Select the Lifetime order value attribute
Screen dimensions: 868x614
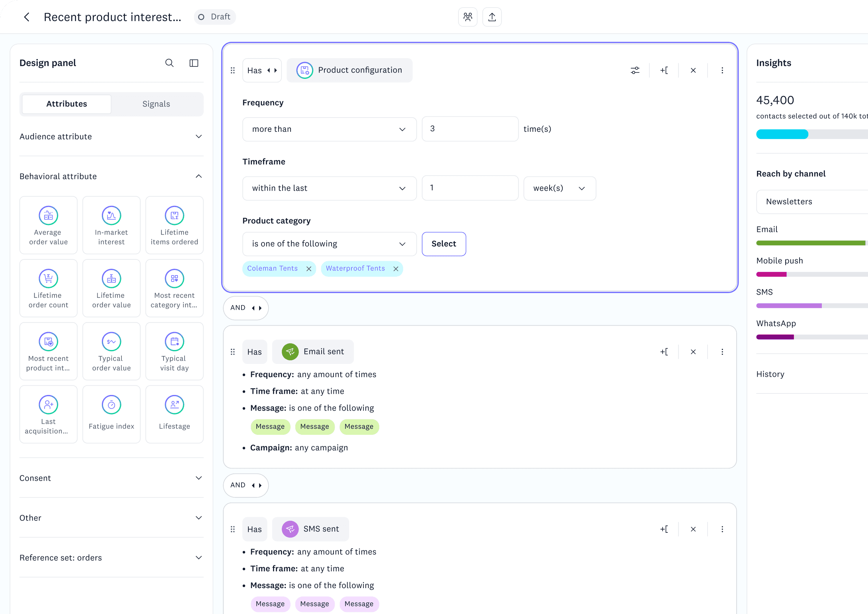(111, 288)
